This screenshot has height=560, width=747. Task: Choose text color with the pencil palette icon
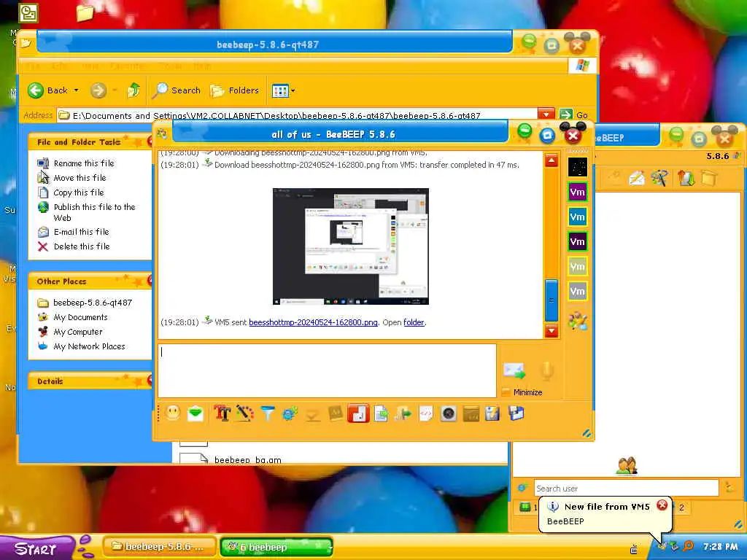click(x=245, y=413)
